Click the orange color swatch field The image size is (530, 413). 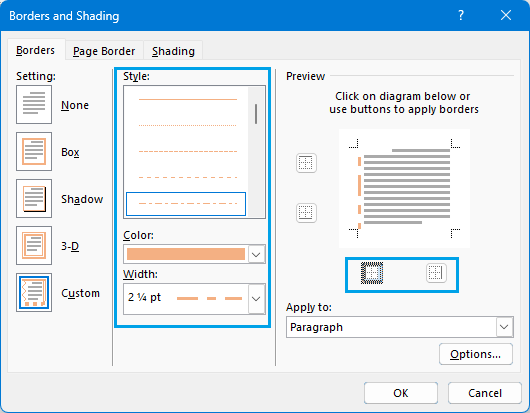click(186, 254)
